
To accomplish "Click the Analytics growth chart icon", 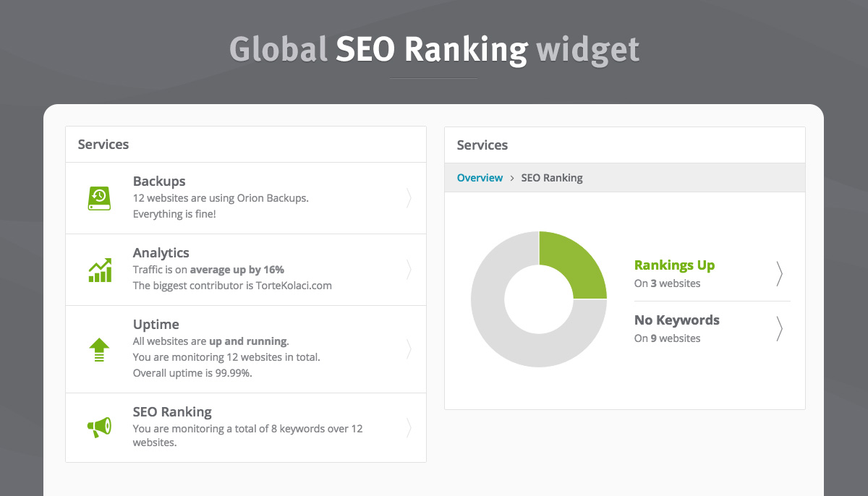I will pyautogui.click(x=99, y=270).
